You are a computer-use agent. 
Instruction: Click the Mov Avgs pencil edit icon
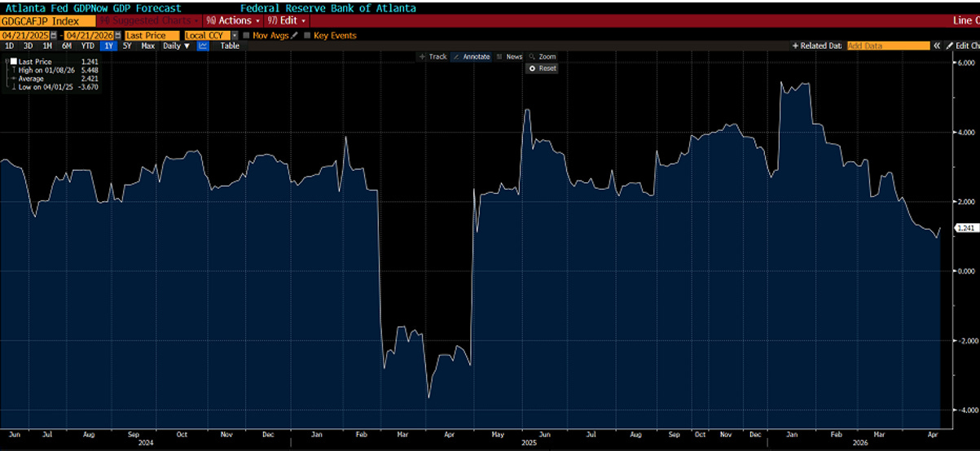(295, 36)
